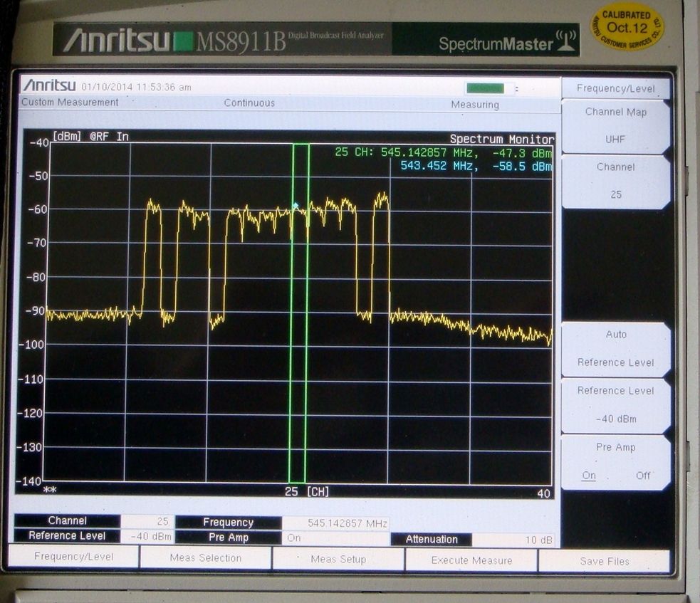Viewport: 700px width, 603px height.
Task: Click the Measuring status label
Action: click(x=475, y=105)
